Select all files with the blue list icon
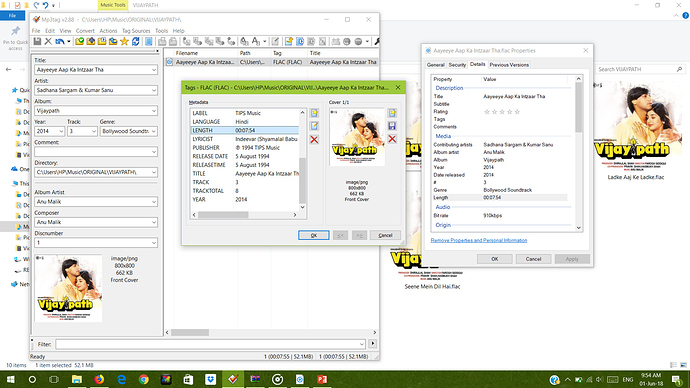 coord(149,41)
